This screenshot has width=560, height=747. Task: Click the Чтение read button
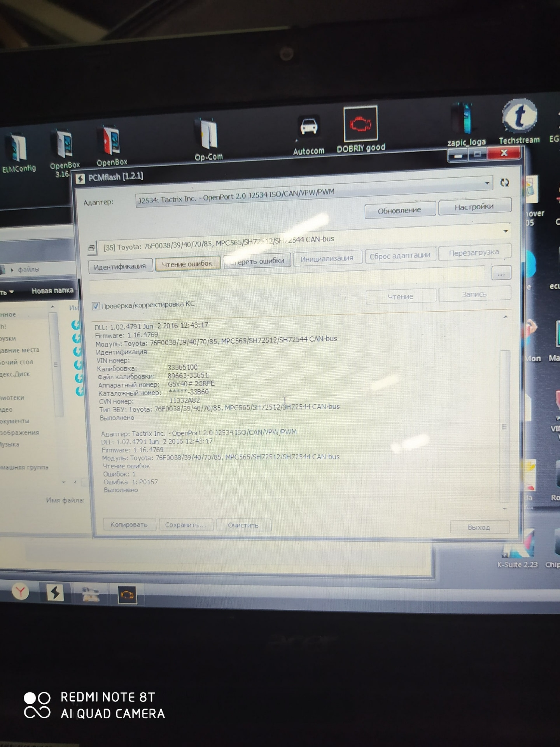click(401, 296)
